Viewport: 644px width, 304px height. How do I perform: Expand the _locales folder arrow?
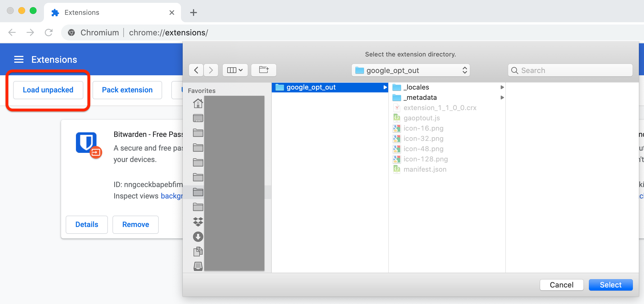(502, 87)
